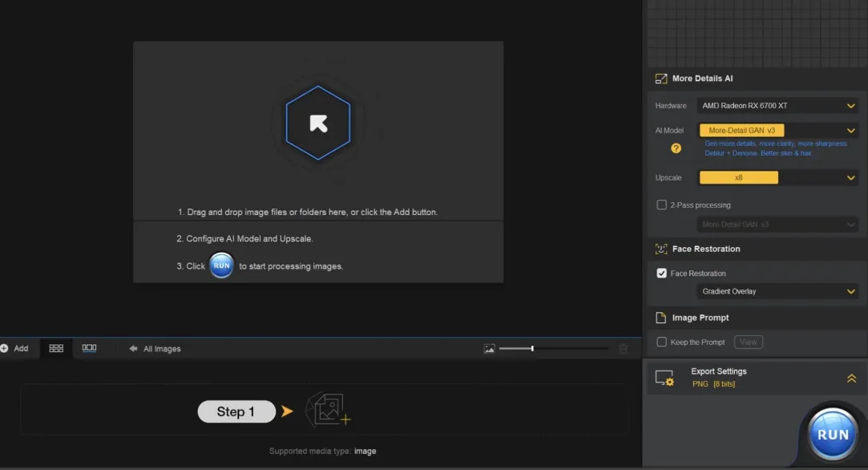This screenshot has width=868, height=470.
Task: Click the large RUN button
Action: pyautogui.click(x=833, y=434)
